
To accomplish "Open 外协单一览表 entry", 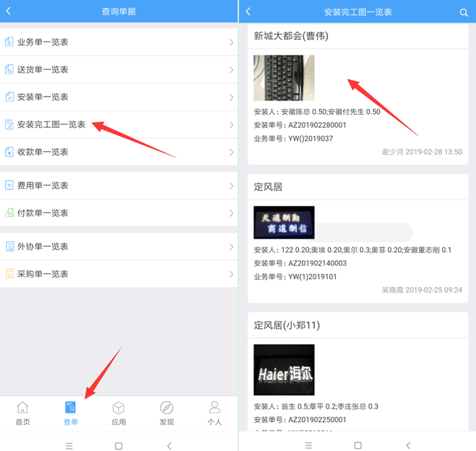I will (x=42, y=246).
